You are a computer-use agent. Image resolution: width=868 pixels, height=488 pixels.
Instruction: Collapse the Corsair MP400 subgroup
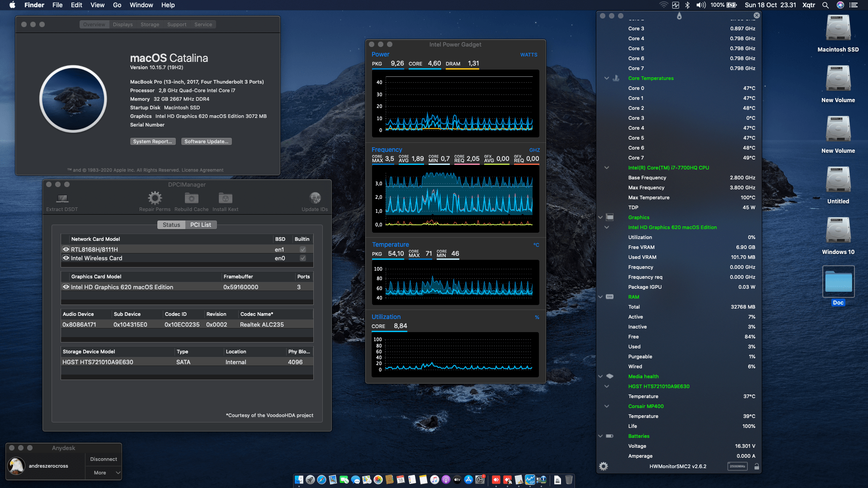tap(607, 406)
